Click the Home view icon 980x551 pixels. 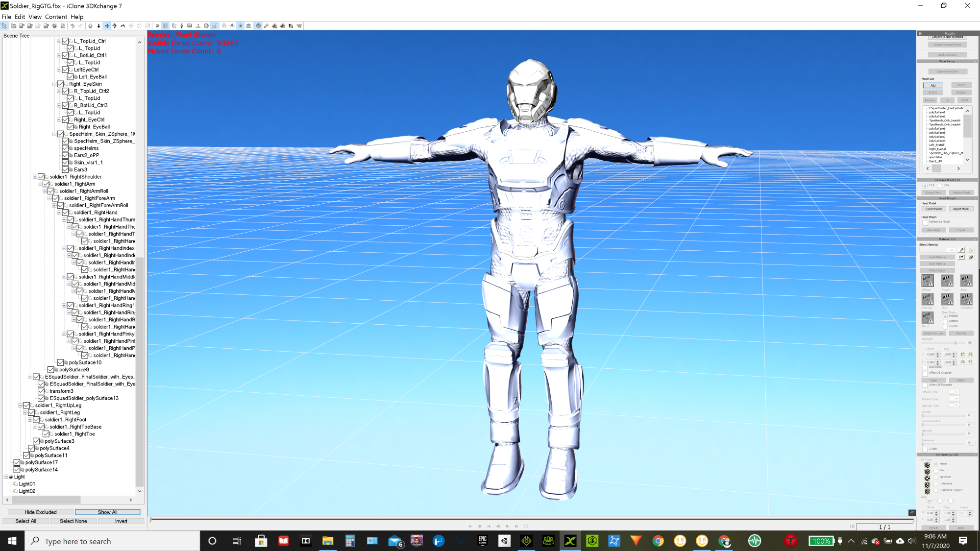pyautogui.click(x=90, y=26)
